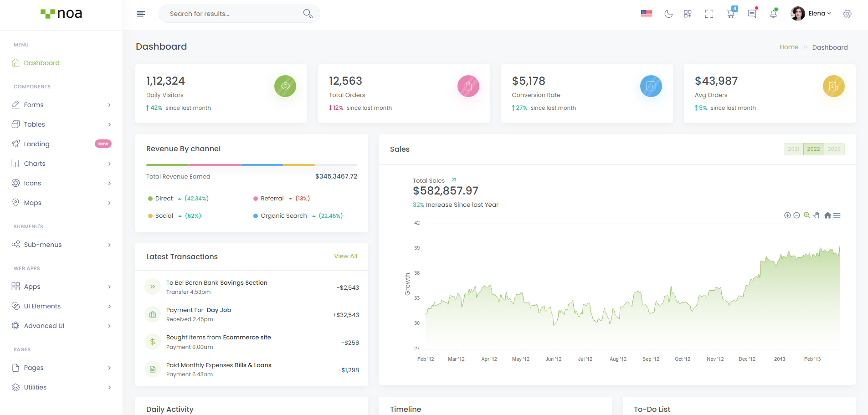Click the Tables sidebar icon
This screenshot has width=868, height=415.
15,124
